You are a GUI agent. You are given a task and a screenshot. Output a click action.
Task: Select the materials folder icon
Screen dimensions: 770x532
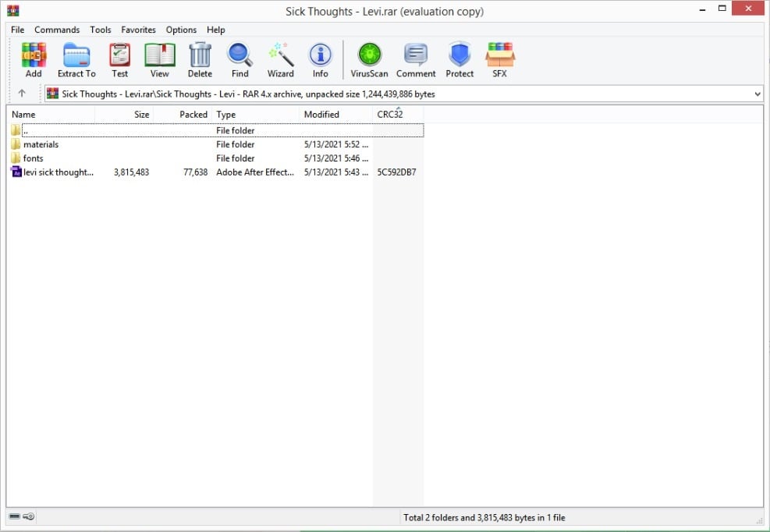[16, 144]
